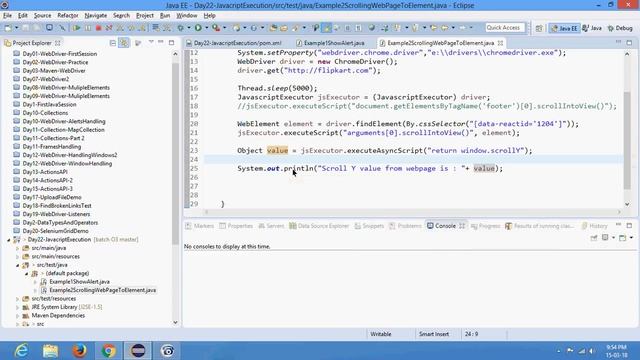This screenshot has width=640, height=360.
Task: Collapse the src/test/java folder
Action: (18, 265)
